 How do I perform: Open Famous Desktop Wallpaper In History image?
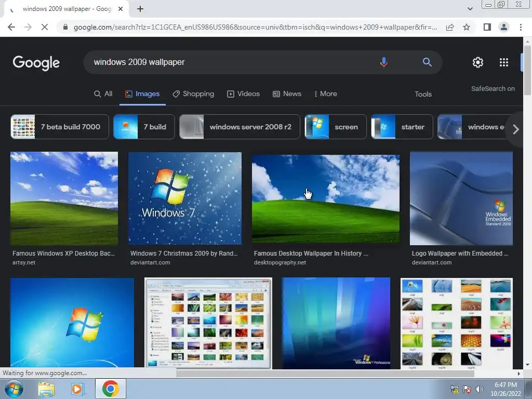tap(326, 199)
